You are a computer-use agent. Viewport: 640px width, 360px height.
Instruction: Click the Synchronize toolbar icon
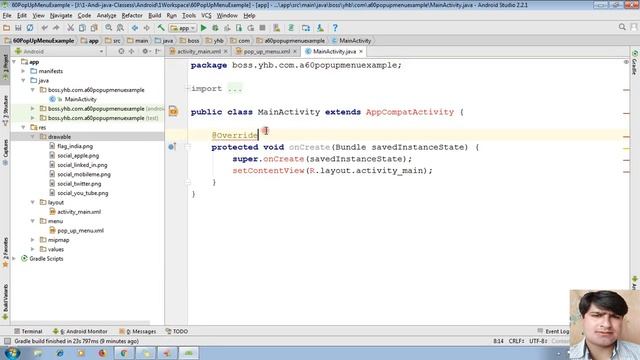(x=30, y=28)
